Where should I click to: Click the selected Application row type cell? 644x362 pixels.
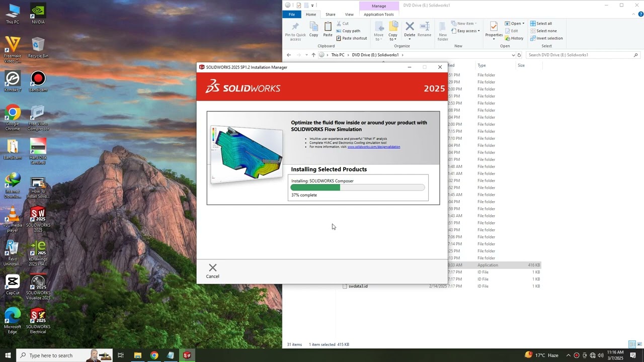coord(488,265)
